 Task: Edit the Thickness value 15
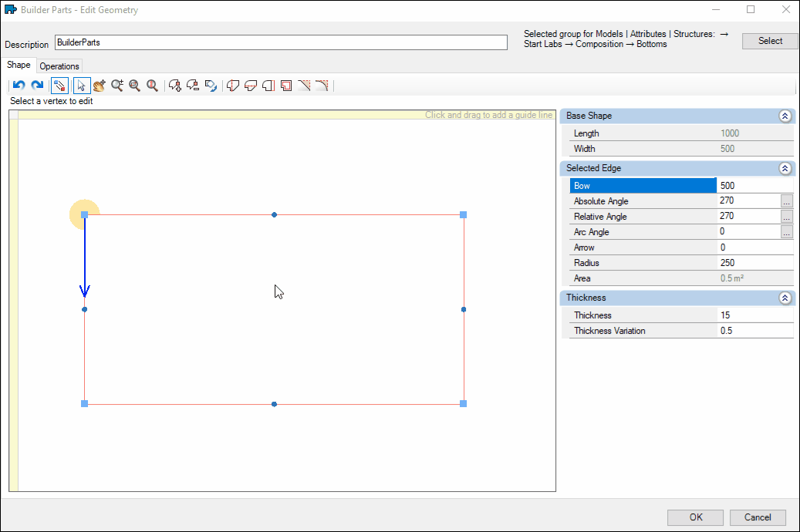click(x=755, y=315)
